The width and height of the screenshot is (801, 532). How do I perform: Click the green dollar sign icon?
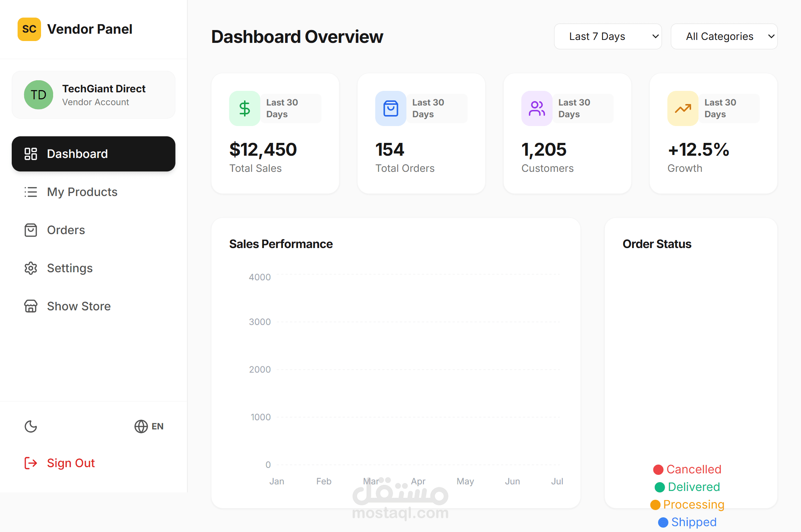[x=244, y=108]
